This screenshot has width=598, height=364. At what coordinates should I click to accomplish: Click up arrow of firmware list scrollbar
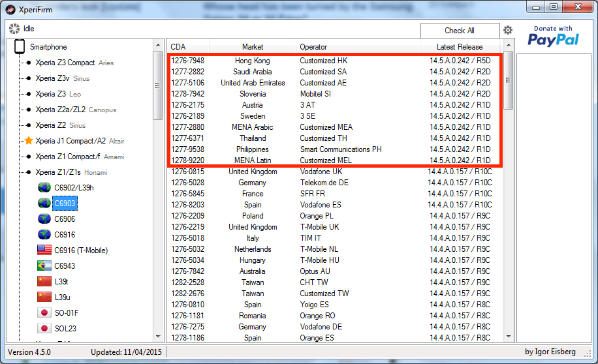click(x=508, y=46)
